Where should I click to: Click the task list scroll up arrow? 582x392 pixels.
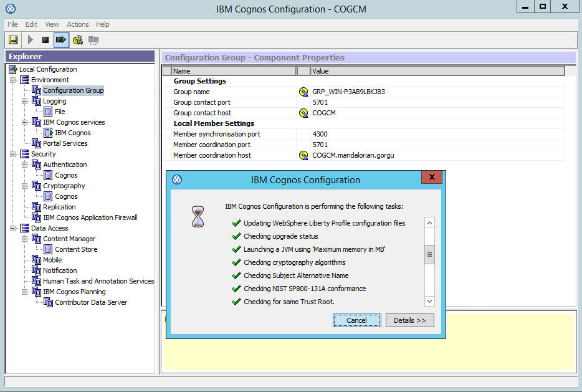point(429,222)
